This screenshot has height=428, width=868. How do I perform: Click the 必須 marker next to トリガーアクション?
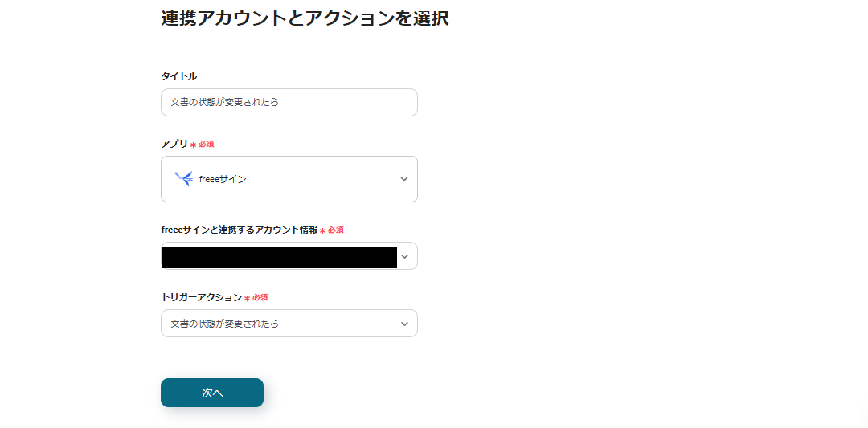coord(260,298)
